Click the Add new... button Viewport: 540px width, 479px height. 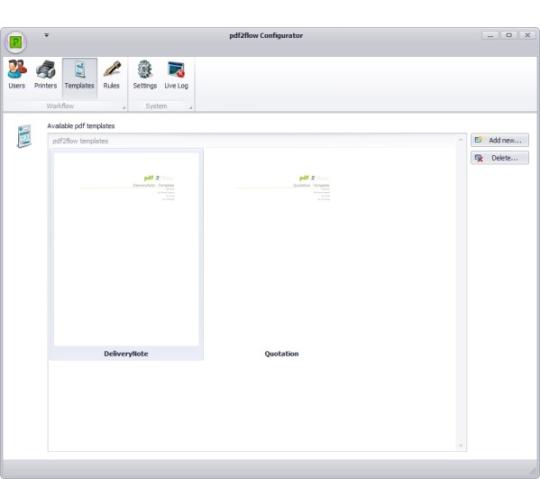(x=500, y=140)
